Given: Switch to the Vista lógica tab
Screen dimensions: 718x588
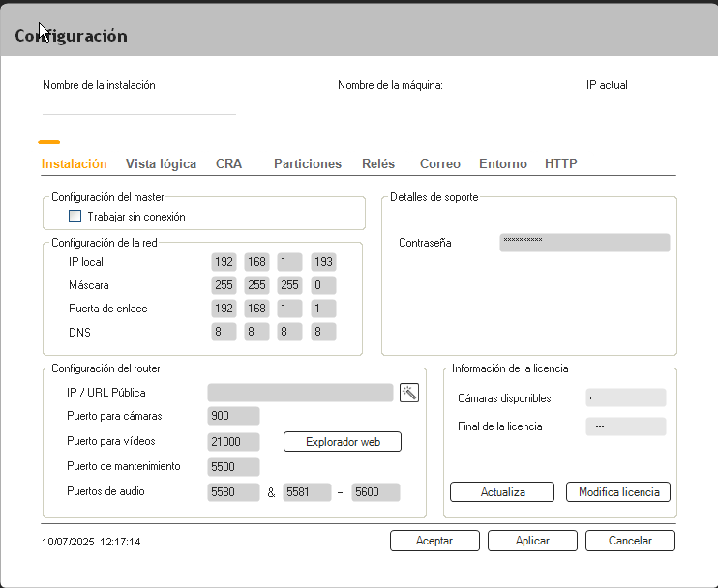Looking at the screenshot, I should [x=161, y=164].
